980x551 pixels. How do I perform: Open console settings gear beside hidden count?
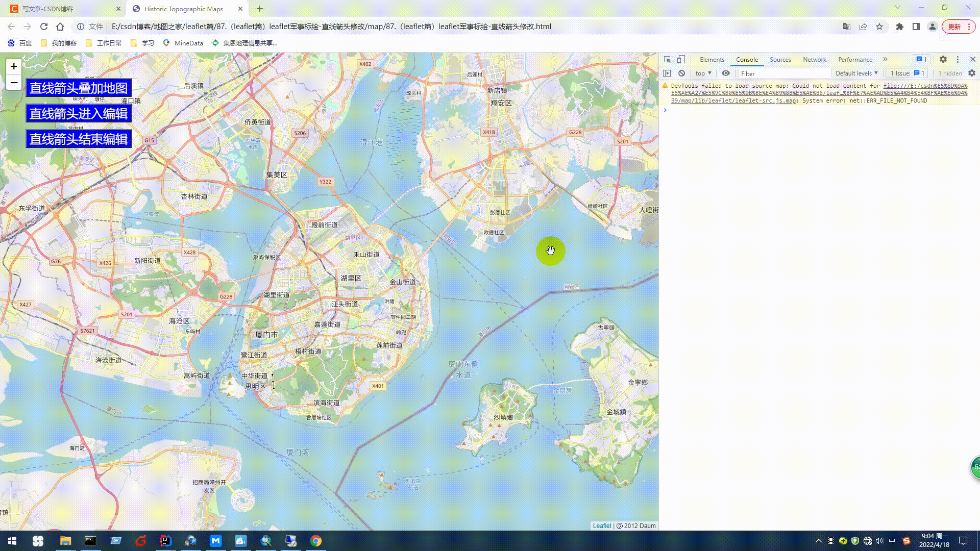click(972, 73)
